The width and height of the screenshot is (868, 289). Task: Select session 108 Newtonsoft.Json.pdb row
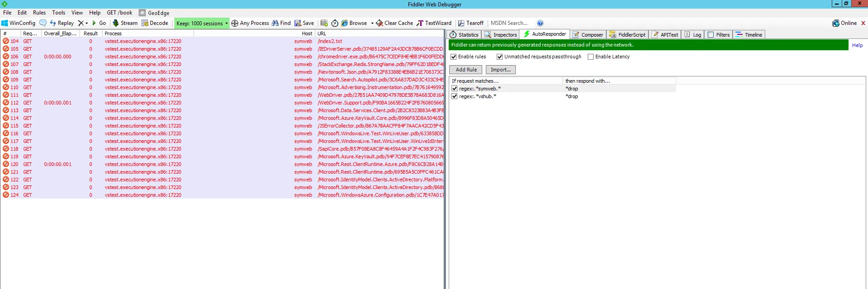coord(222,72)
